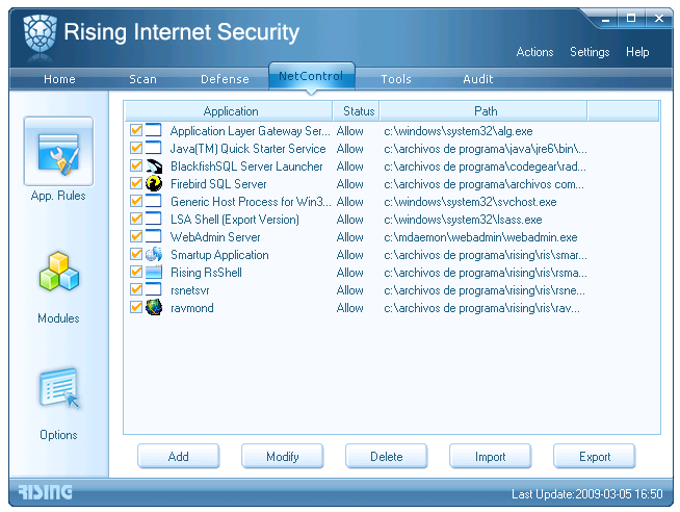Toggle Firebird SQL Server checkbox
The image size is (680, 512).
pyautogui.click(x=136, y=183)
